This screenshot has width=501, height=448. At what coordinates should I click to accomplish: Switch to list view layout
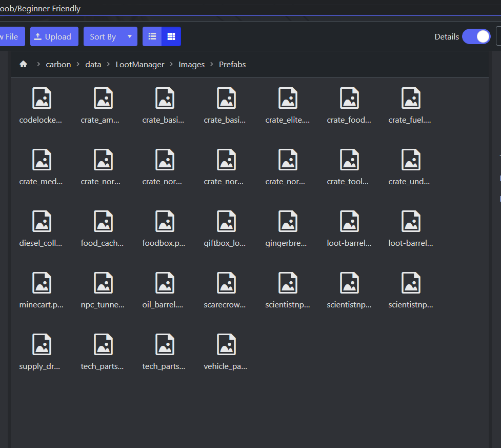click(152, 36)
